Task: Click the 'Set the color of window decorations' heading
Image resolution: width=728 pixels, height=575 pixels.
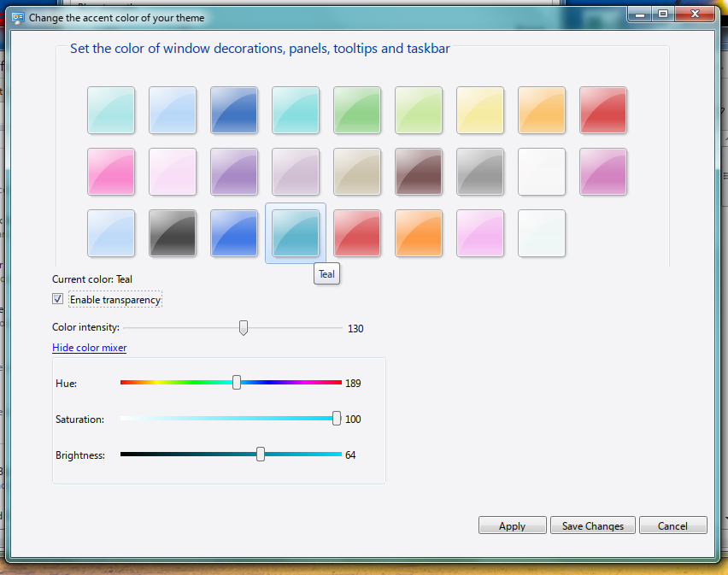Action: pyautogui.click(x=260, y=49)
